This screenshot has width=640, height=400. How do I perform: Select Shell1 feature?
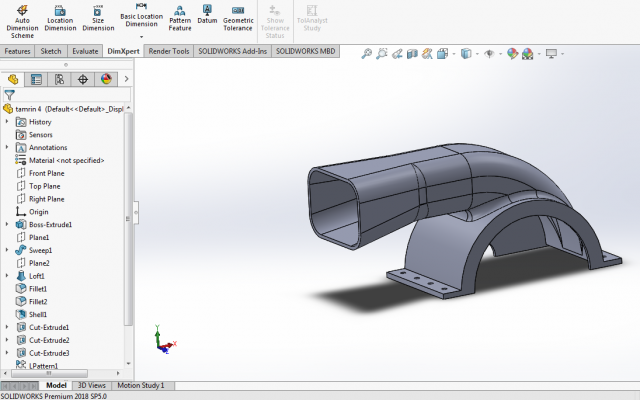pos(31,315)
